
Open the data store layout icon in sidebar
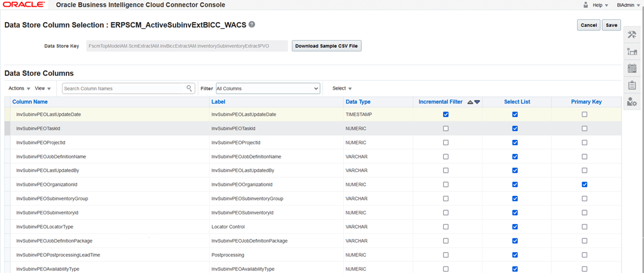(632, 52)
